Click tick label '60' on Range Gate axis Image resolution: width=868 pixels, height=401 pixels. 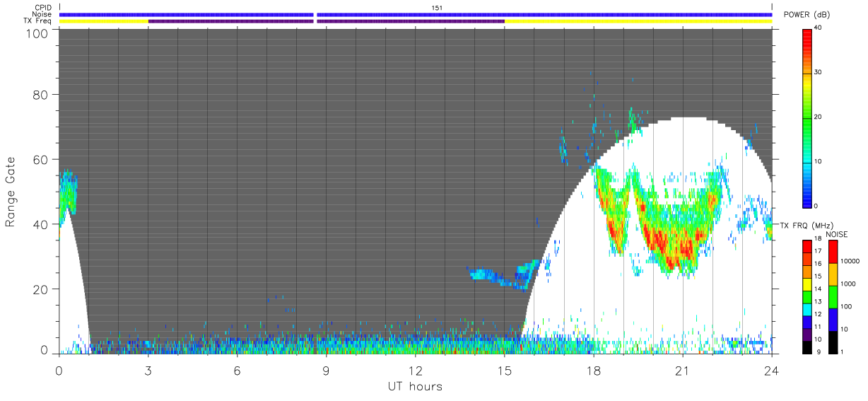pos(41,159)
